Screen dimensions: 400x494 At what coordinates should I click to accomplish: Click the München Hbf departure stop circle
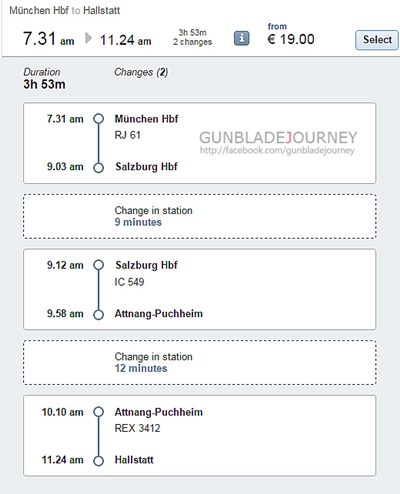tap(98, 119)
